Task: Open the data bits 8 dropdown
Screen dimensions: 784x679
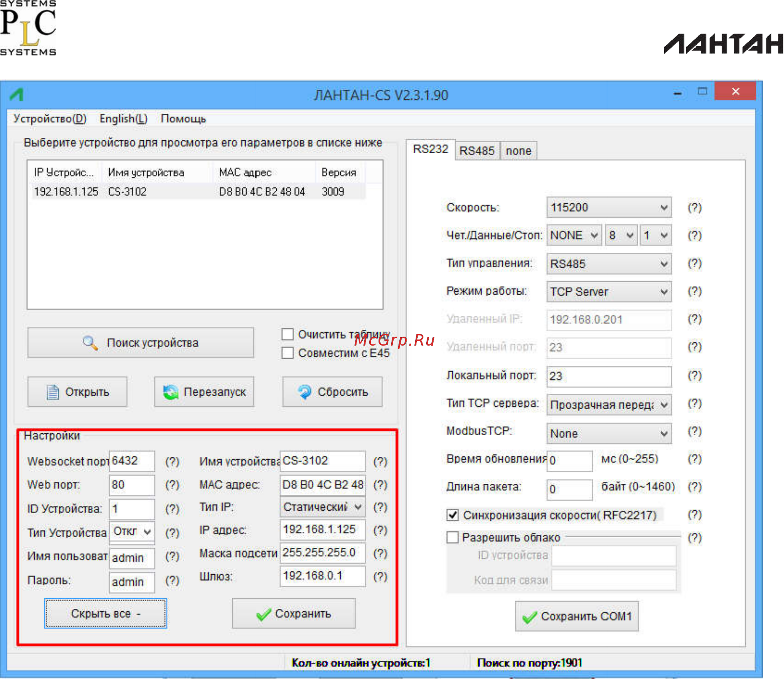Action: [621, 236]
